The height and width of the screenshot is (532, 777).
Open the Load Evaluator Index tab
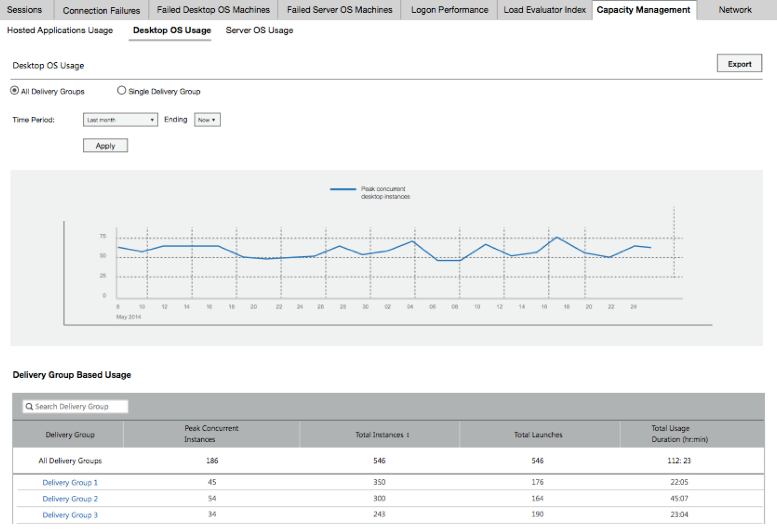545,10
